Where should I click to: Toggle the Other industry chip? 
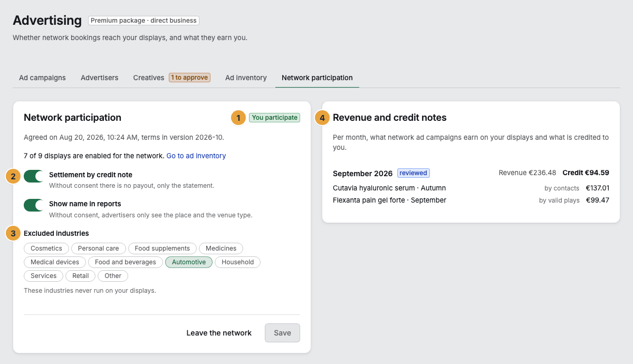pos(113,276)
